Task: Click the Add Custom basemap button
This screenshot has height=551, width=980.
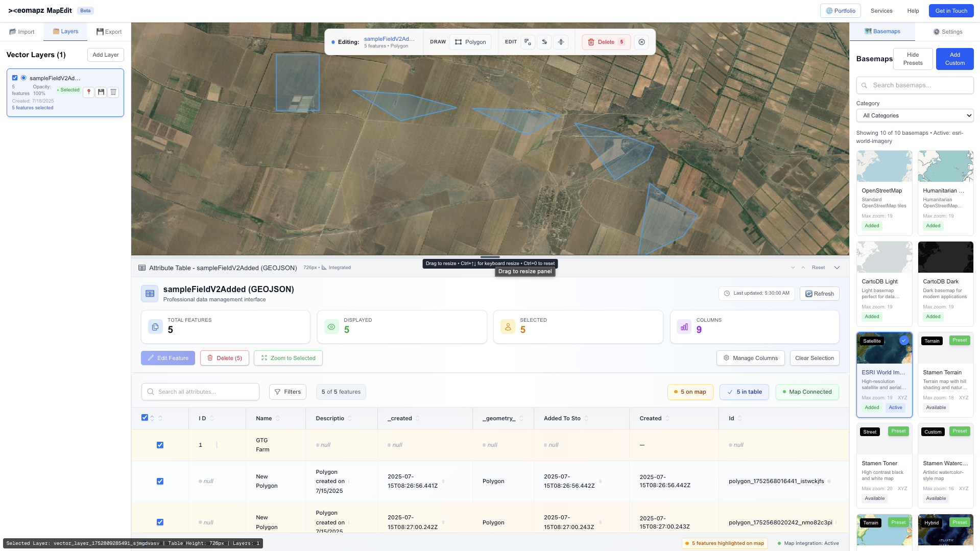Action: point(955,59)
